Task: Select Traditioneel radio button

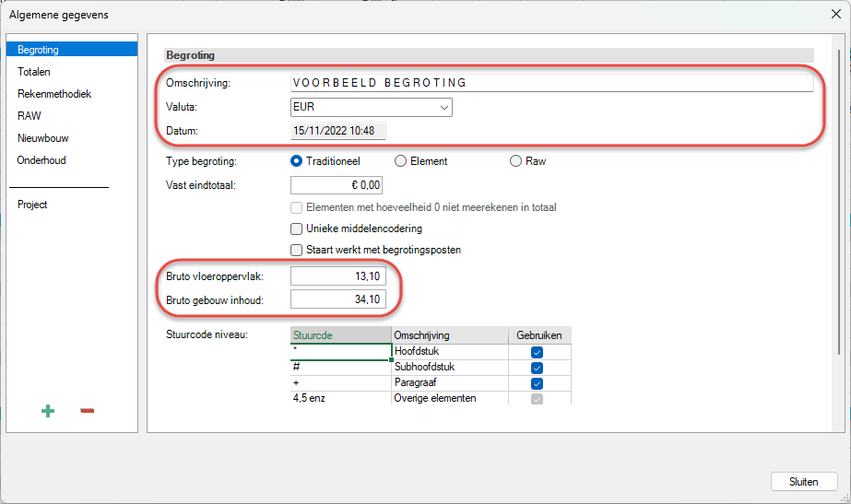Action: coord(297,161)
